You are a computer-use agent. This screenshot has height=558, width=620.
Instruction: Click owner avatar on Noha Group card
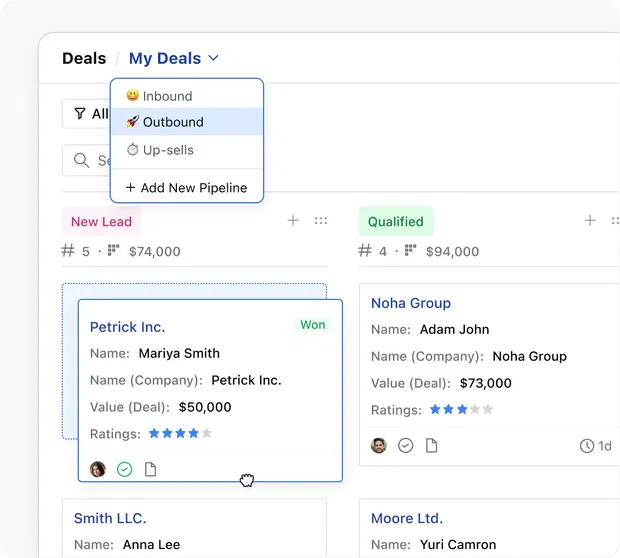click(379, 446)
